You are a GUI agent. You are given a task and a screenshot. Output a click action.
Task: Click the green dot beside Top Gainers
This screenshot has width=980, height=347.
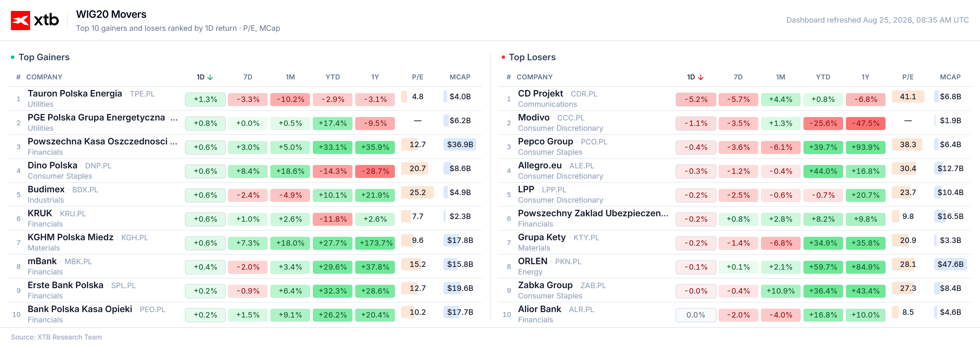point(13,57)
